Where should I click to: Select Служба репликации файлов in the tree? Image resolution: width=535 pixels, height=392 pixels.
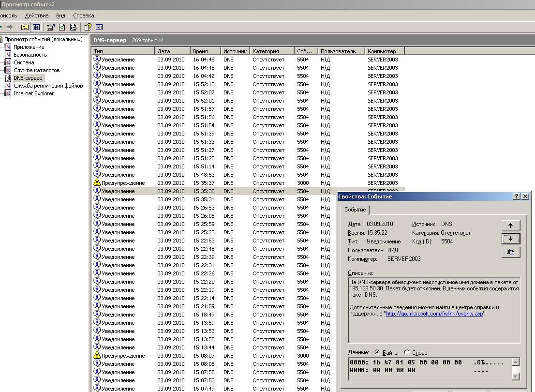point(48,86)
